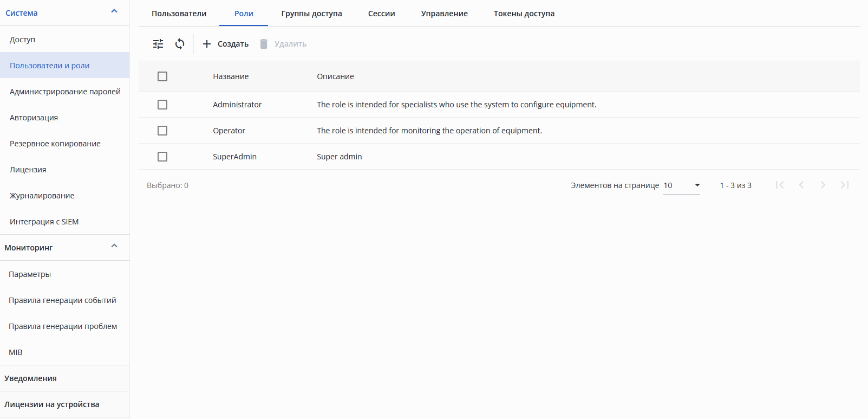
Task: Open the Группы доступа tab
Action: tap(311, 14)
